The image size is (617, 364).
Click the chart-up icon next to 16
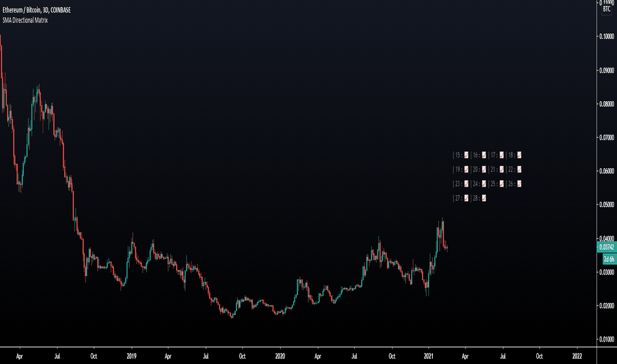pyautogui.click(x=484, y=155)
